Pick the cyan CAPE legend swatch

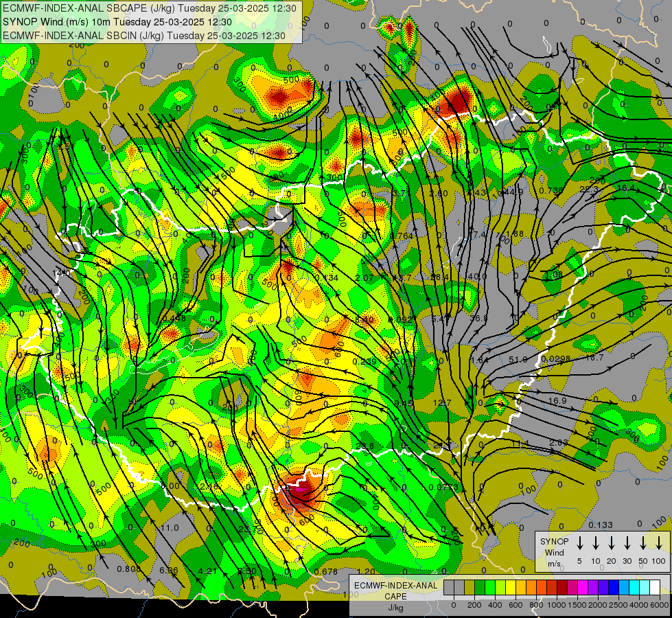(634, 587)
